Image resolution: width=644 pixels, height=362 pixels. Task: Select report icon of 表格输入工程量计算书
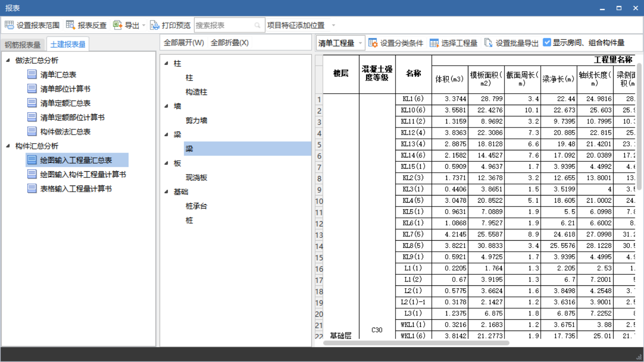click(x=32, y=188)
